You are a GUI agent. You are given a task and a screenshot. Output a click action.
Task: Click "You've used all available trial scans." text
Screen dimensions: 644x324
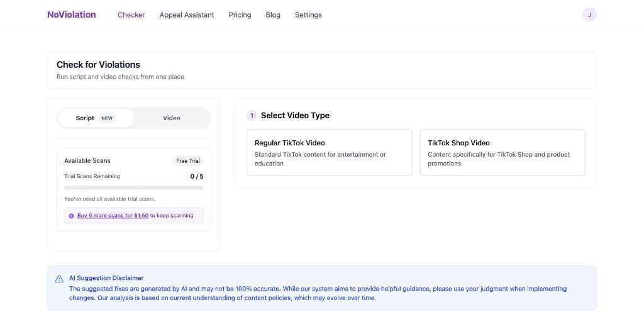click(109, 199)
